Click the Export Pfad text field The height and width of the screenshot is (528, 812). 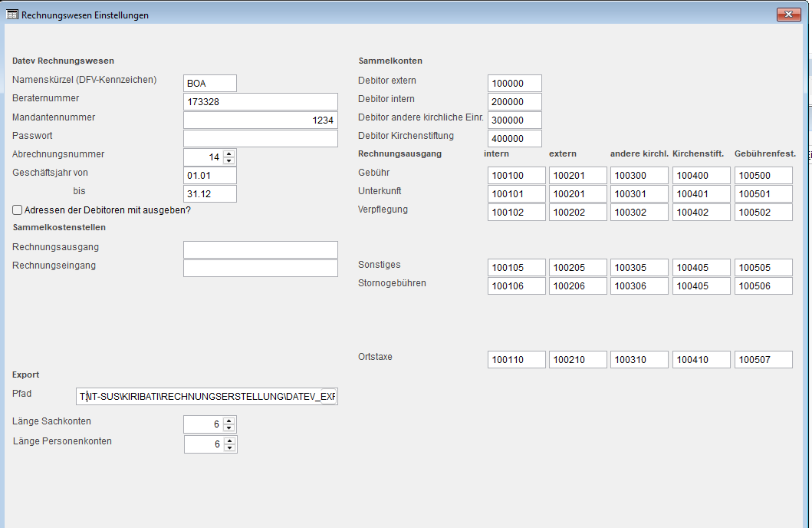[x=206, y=397]
